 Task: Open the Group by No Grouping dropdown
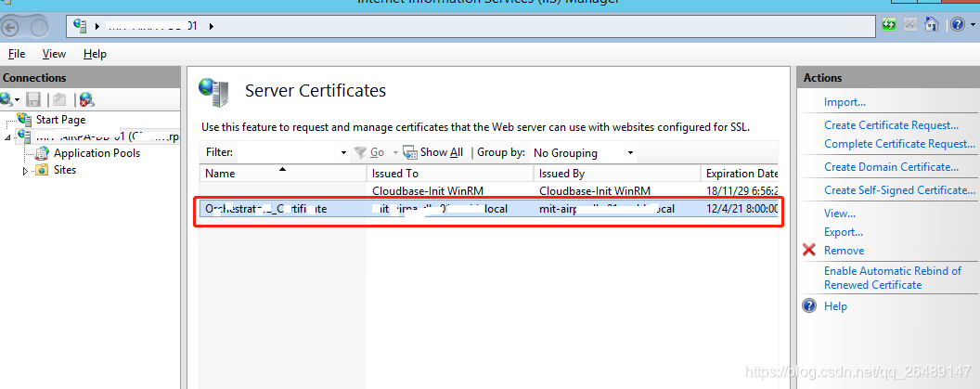click(584, 152)
